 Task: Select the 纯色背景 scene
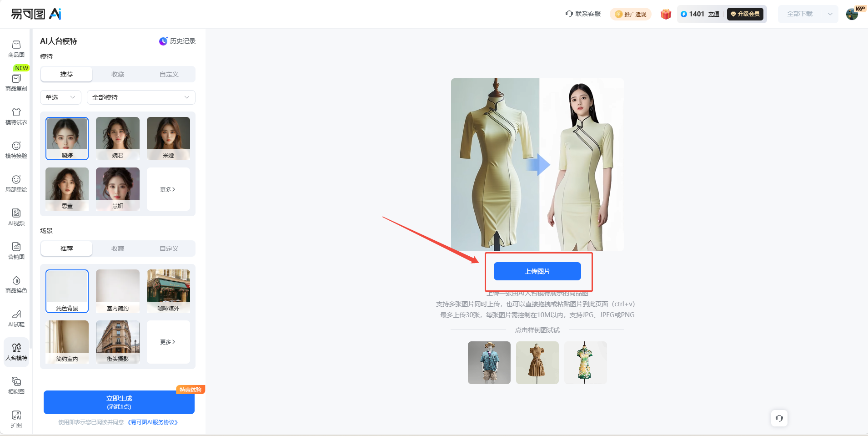click(x=67, y=291)
